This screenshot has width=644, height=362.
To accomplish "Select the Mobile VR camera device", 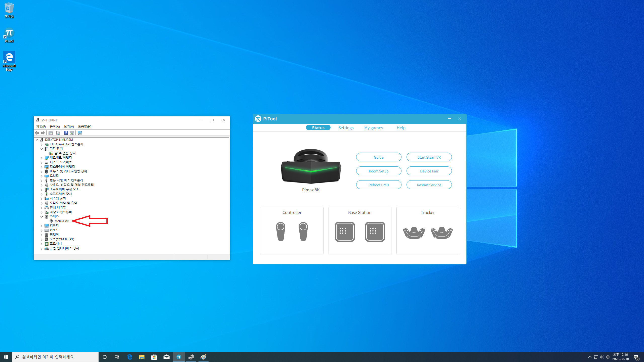I will 61,221.
